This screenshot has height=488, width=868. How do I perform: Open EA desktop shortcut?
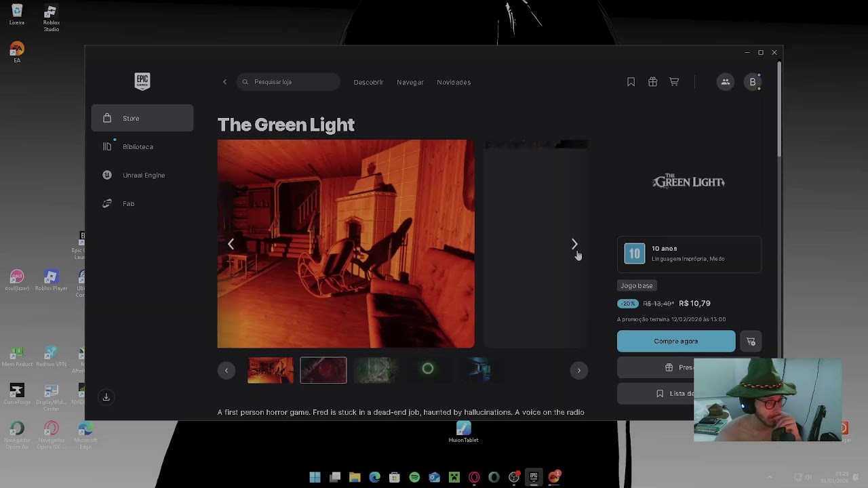(17, 53)
